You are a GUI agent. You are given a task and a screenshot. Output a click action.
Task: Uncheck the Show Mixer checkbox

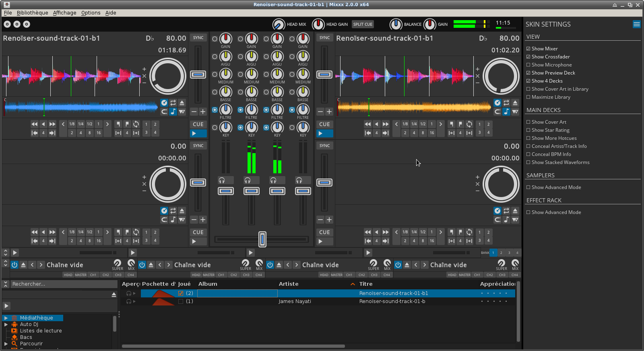click(528, 49)
